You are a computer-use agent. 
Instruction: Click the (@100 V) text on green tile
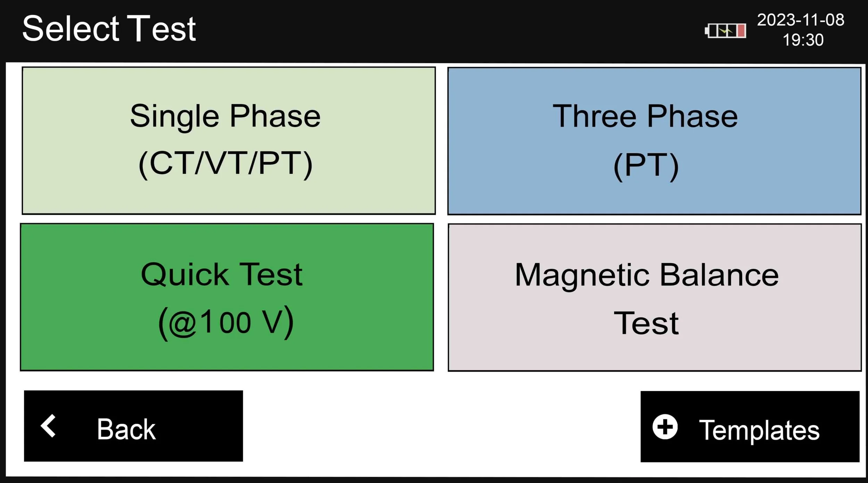point(226,323)
